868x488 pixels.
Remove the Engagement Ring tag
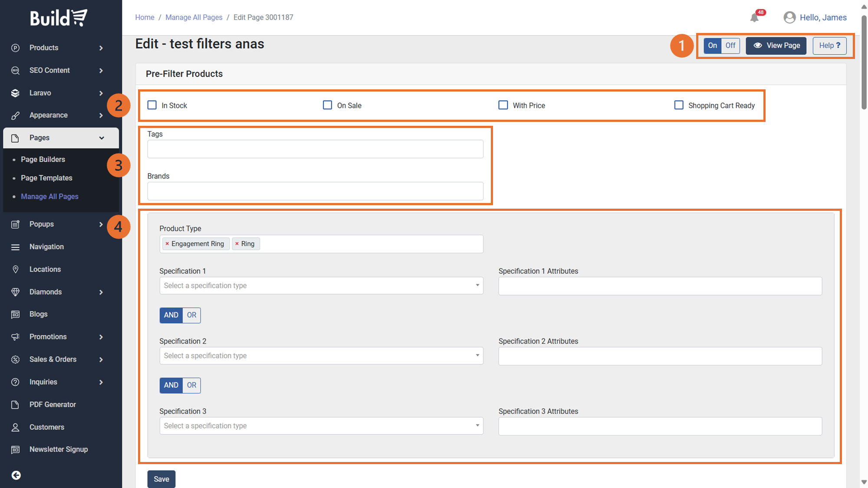click(167, 244)
